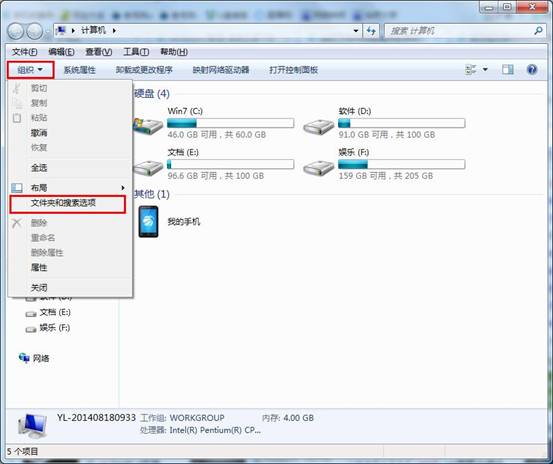Click the computer icon in details pane
The height and width of the screenshot is (464, 553).
(x=32, y=425)
